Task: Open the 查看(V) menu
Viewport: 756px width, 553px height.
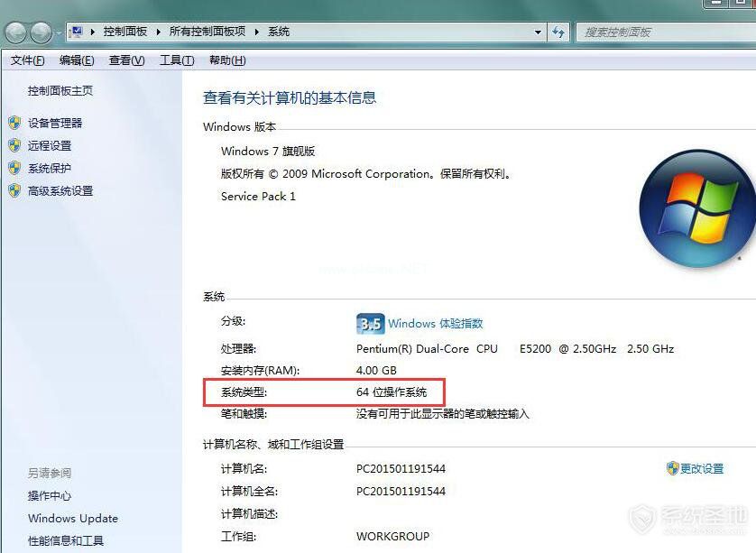Action: click(127, 60)
